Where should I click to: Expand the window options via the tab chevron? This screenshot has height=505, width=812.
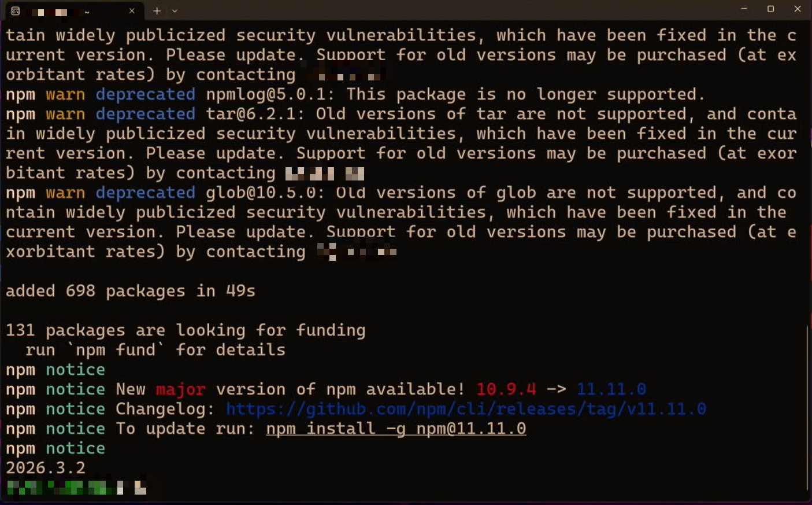[x=175, y=10]
